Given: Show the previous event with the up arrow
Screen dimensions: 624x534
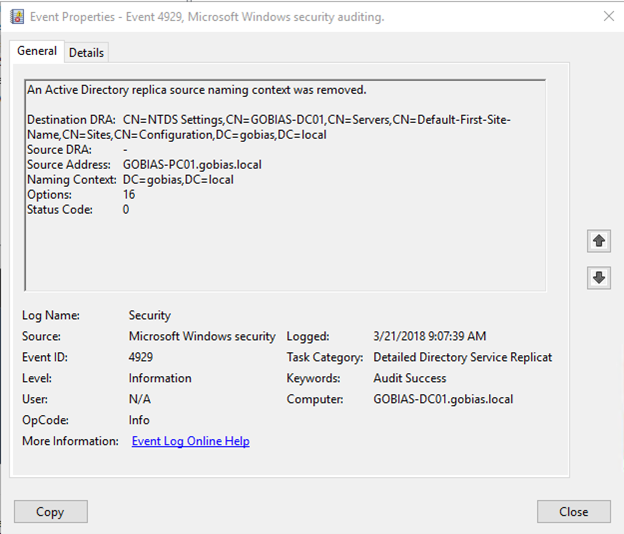Looking at the screenshot, I should click(599, 241).
